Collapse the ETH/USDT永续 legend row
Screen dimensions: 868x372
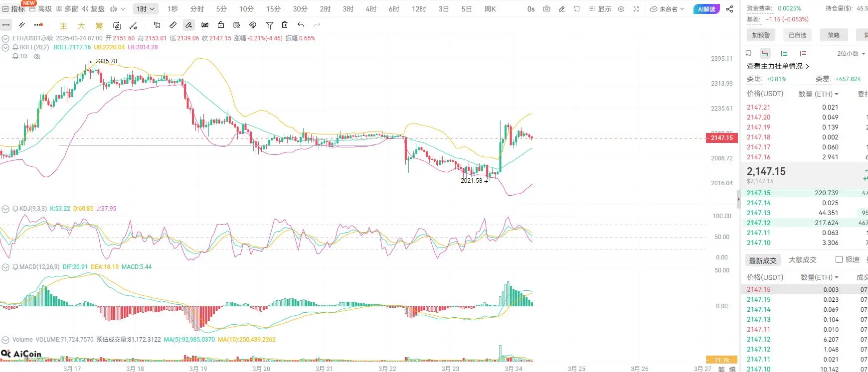[5, 38]
